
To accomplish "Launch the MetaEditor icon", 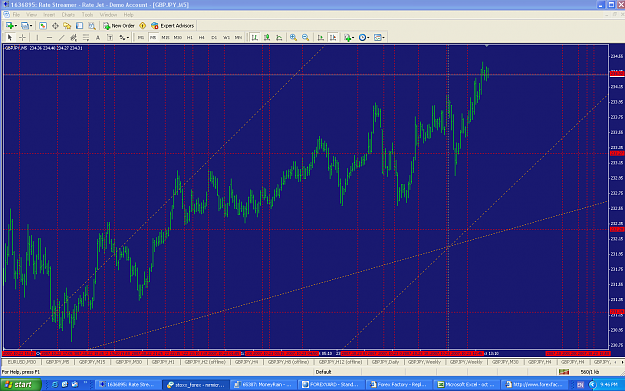I will click(x=143, y=26).
